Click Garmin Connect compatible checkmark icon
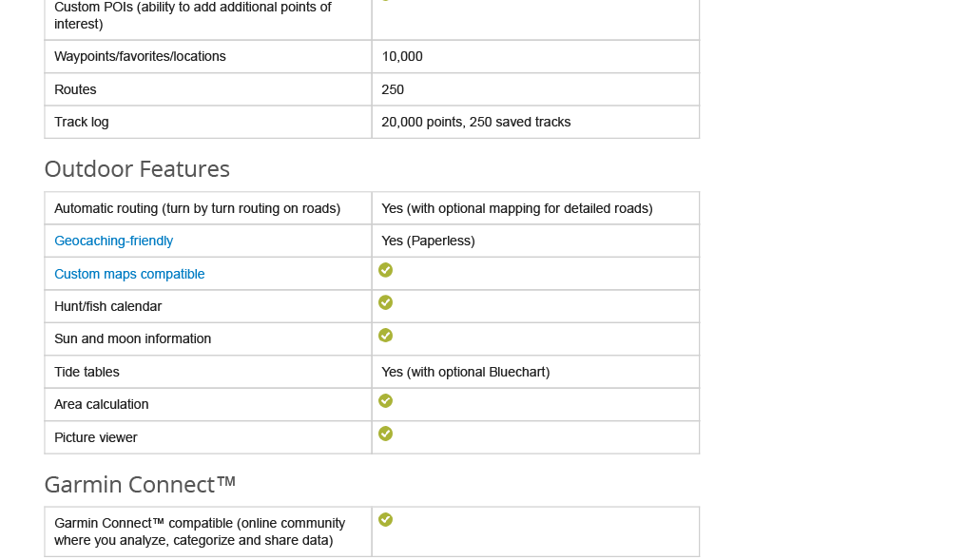The width and height of the screenshot is (966, 560). click(x=385, y=520)
